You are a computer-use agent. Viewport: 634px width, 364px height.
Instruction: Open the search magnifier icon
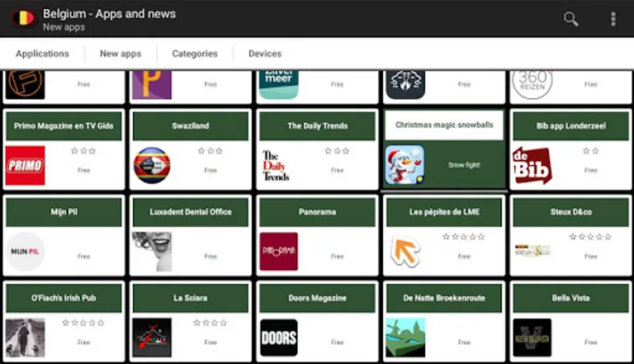(x=570, y=19)
